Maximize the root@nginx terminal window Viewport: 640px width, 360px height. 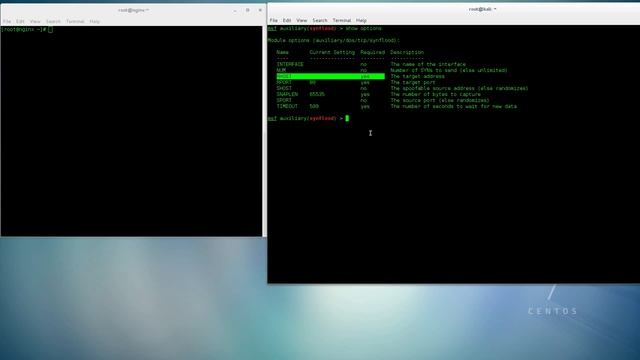pos(247,10)
